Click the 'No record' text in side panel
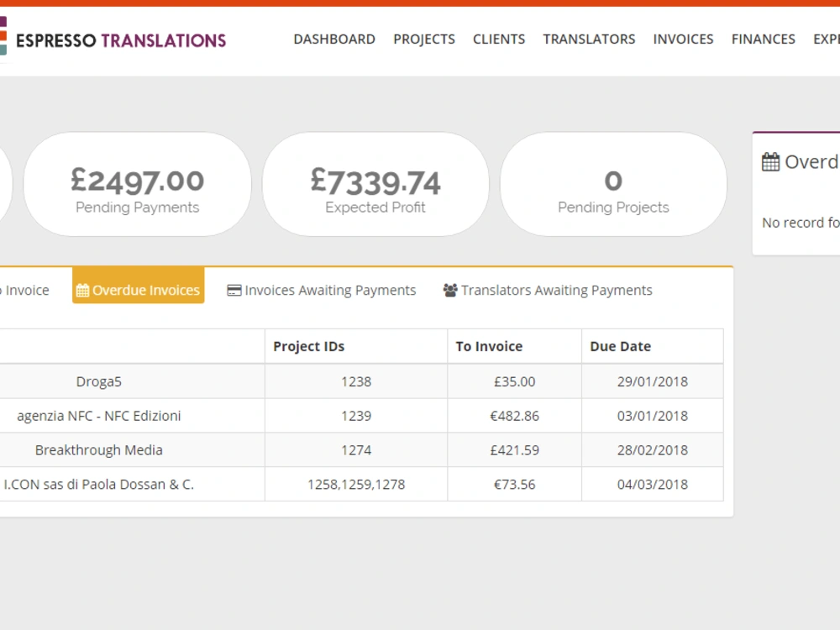The image size is (840, 630). (801, 223)
